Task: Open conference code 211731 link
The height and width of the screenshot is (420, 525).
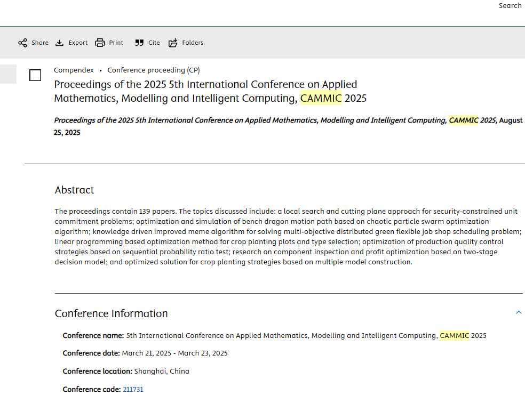Action: point(133,390)
